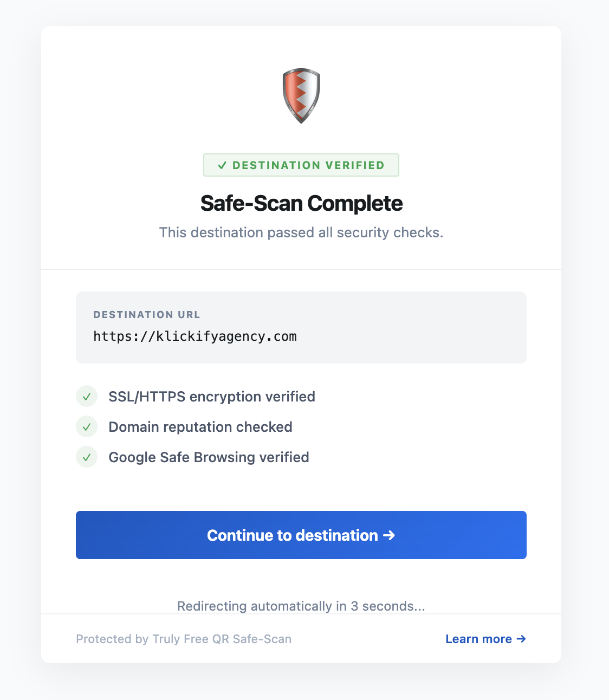Screen dimensions: 609x700
Task: Click the Destination URL label
Action: pyautogui.click(x=147, y=315)
